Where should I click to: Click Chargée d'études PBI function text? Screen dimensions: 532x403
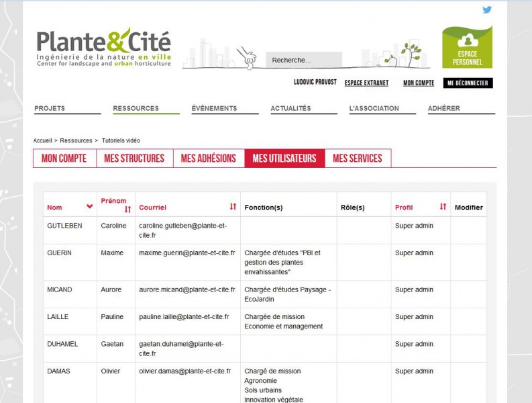coord(282,263)
